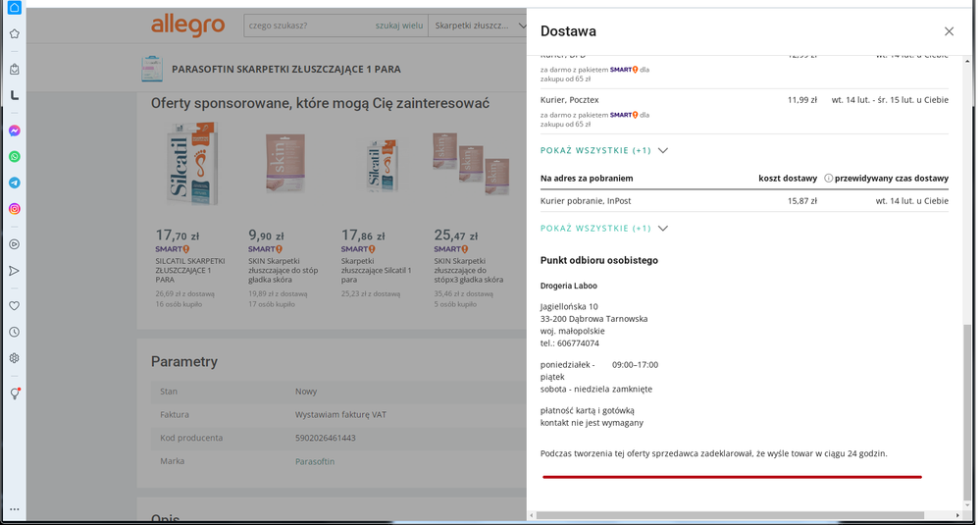Open the lightbulb icon with the red dot
The image size is (980, 525).
[x=15, y=394]
